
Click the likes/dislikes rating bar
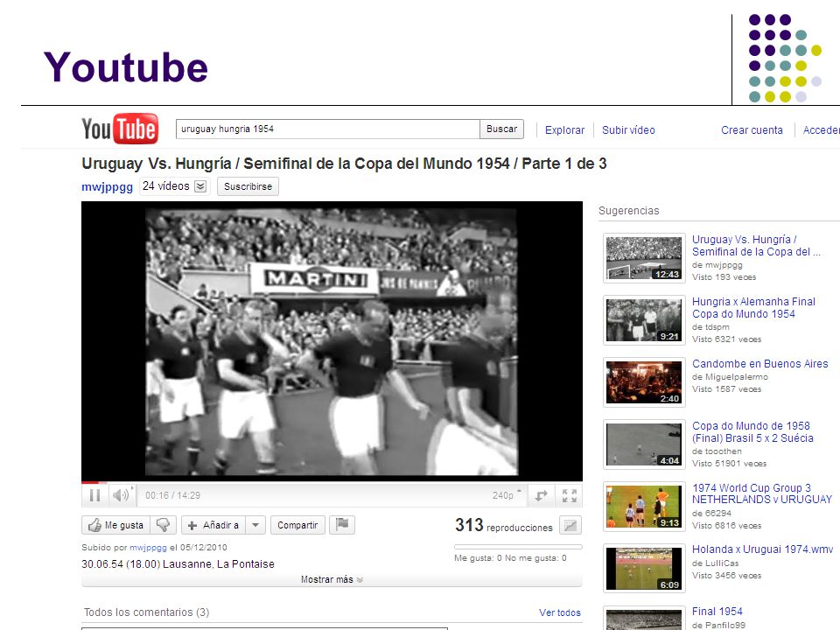click(x=517, y=547)
